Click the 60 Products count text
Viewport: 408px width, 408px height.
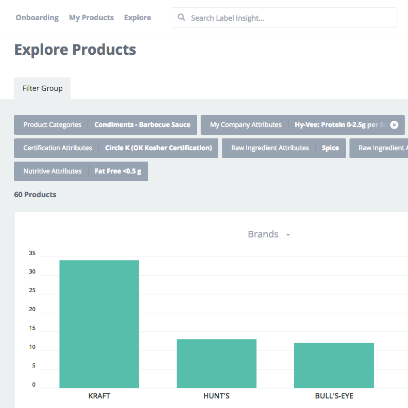pyautogui.click(x=35, y=194)
